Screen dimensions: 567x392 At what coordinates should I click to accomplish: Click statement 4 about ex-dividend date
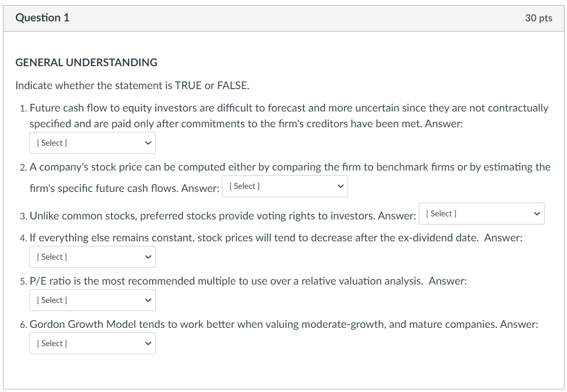pyautogui.click(x=275, y=237)
